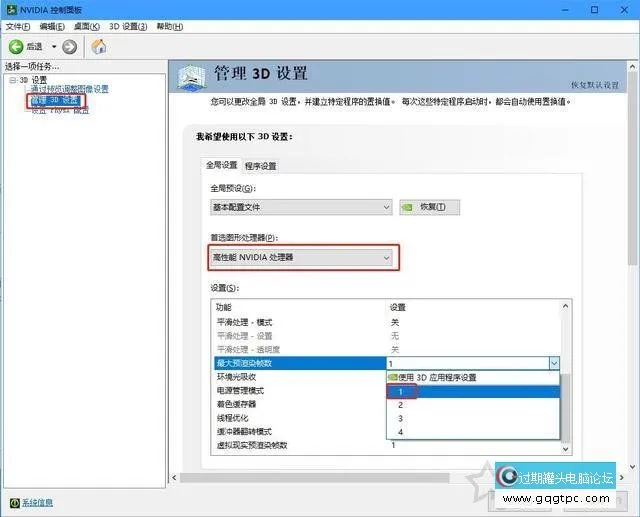The width and height of the screenshot is (640, 517).
Task: Open the 首选图形处理器 dropdown
Action: coord(301,257)
